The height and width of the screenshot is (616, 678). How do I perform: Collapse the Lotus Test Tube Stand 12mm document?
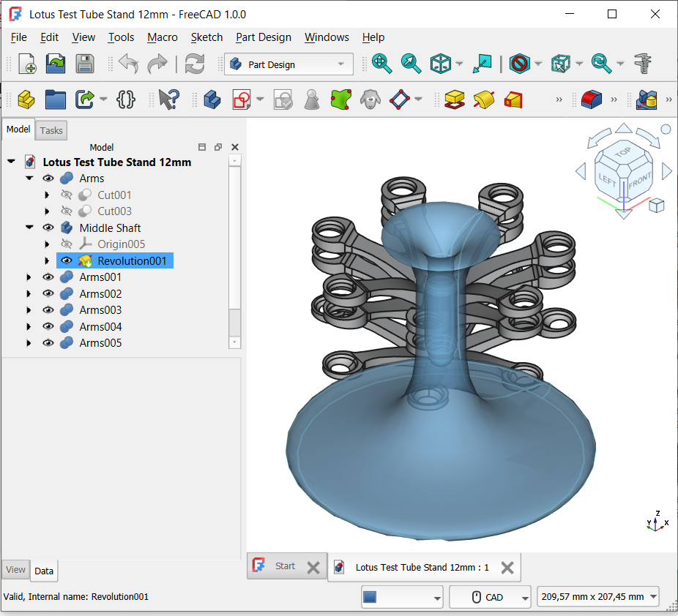pyautogui.click(x=11, y=162)
